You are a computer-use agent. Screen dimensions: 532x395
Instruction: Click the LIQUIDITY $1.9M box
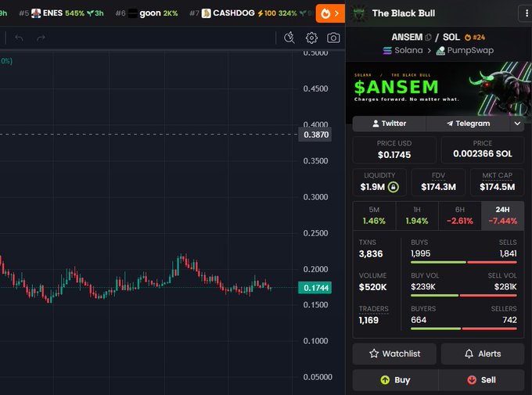[379, 182]
